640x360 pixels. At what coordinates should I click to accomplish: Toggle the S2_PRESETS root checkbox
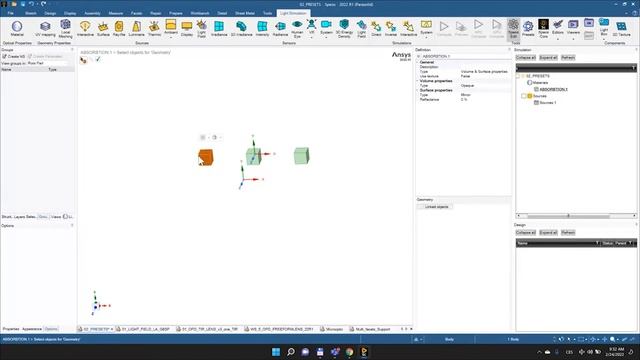click(518, 76)
